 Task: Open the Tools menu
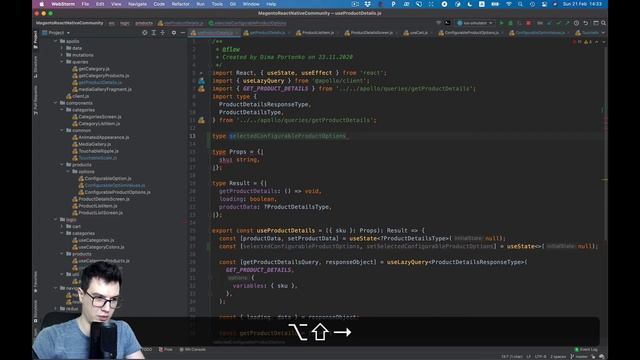[x=217, y=4]
